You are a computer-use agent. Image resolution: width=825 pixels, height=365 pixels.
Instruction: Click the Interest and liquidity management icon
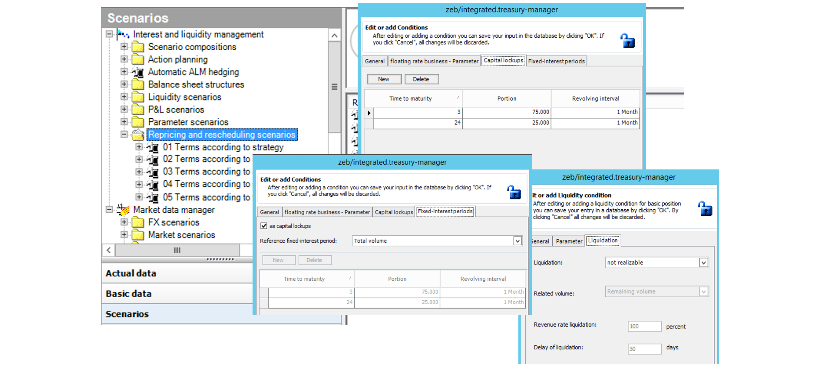[x=123, y=34]
